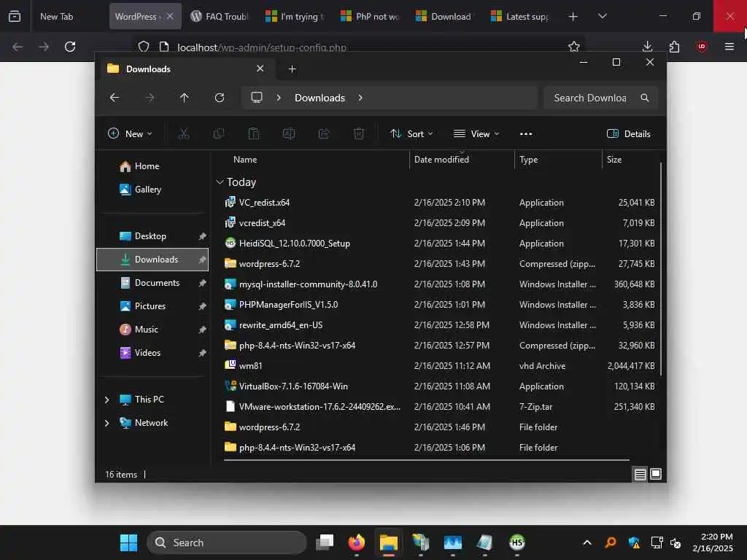The height and width of the screenshot is (560, 747).
Task: Close the WordPress browser tab
Action: click(170, 16)
